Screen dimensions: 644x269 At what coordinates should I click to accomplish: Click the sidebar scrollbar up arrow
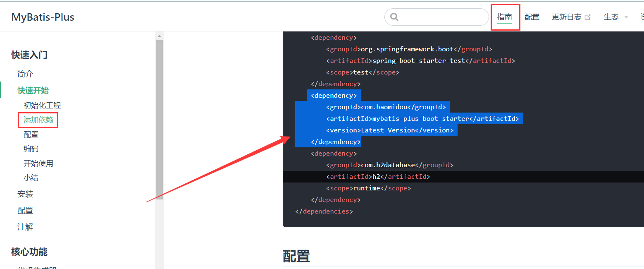[159, 36]
